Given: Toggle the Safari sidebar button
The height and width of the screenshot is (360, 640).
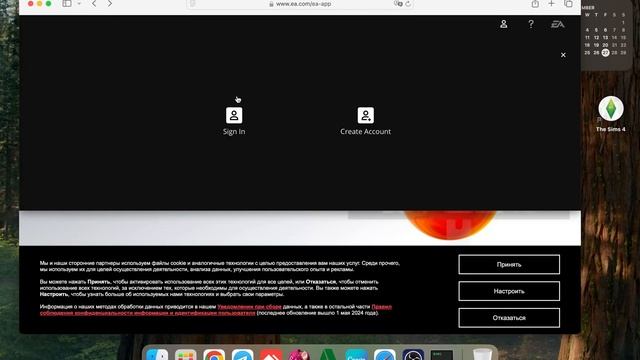Looking at the screenshot, I should (67, 4).
